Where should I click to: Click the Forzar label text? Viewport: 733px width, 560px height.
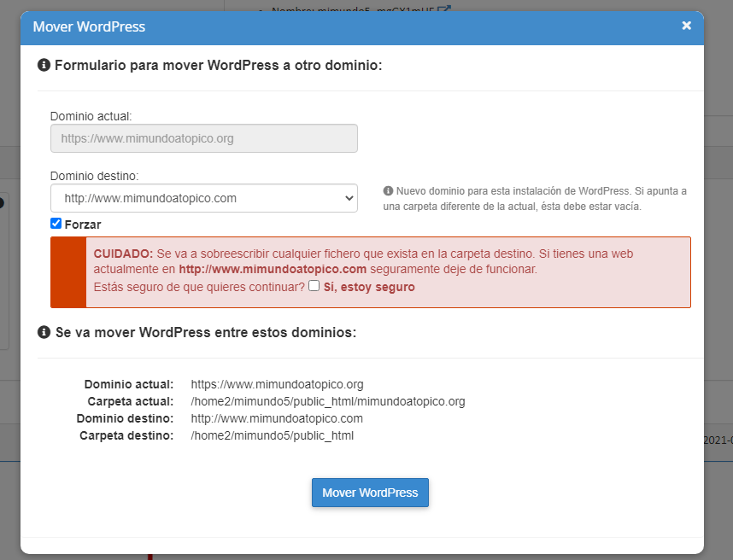pyautogui.click(x=83, y=225)
